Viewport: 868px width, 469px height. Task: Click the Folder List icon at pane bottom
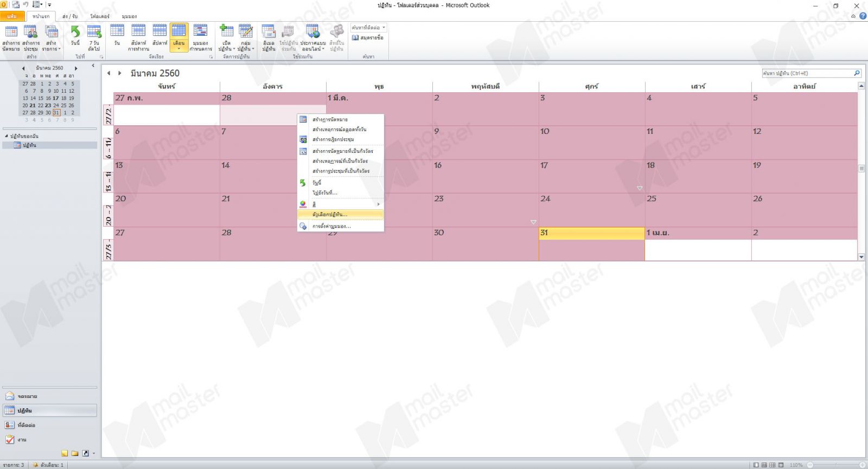point(75,453)
